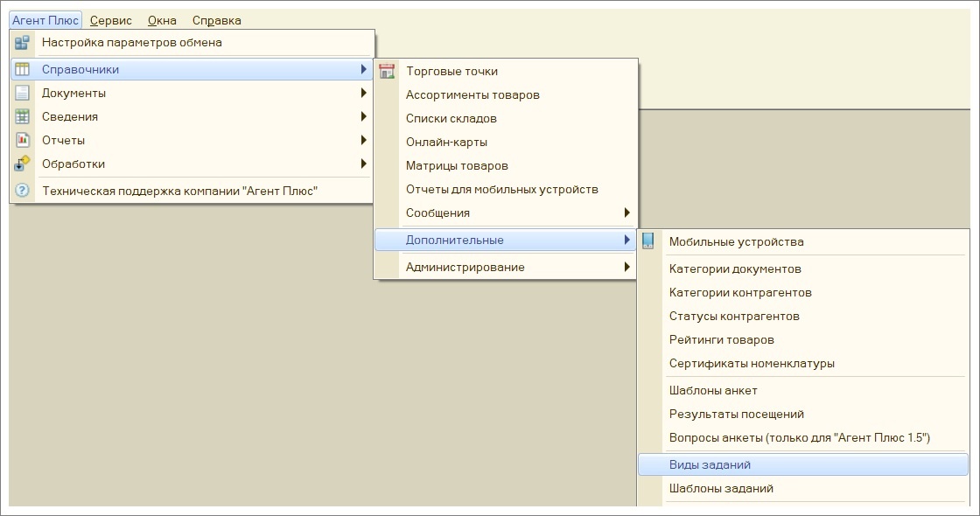
Task: Click the document icon next to Документы
Action: pos(22,93)
